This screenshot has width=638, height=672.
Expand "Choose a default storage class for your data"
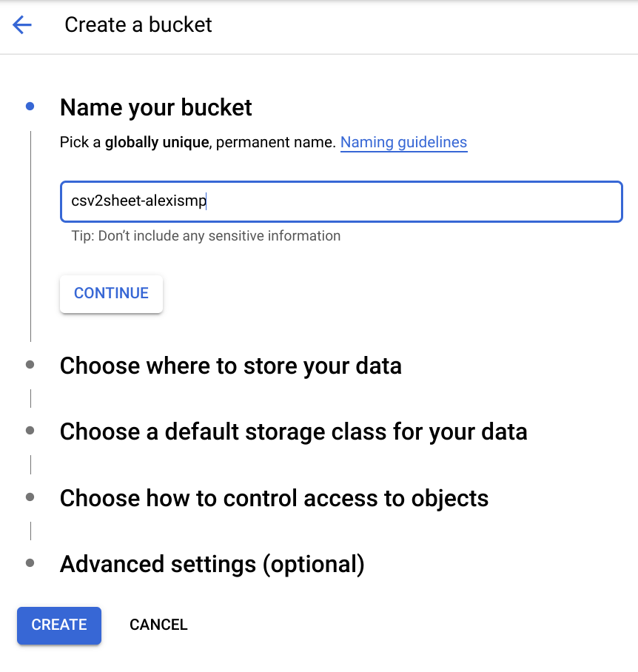tap(293, 431)
